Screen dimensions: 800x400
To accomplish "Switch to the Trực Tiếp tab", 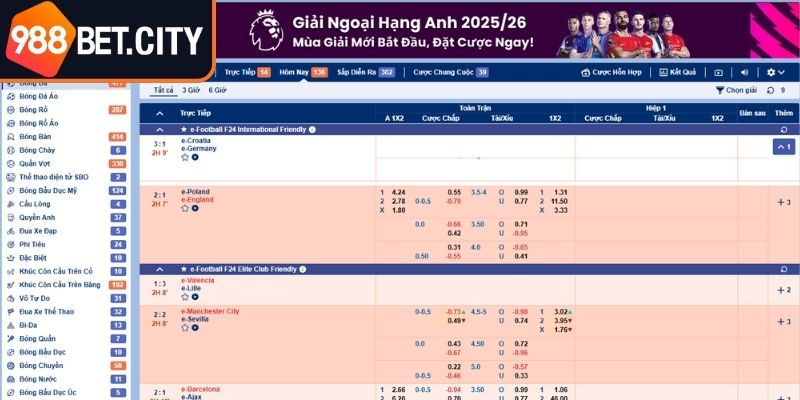I will (x=247, y=72).
